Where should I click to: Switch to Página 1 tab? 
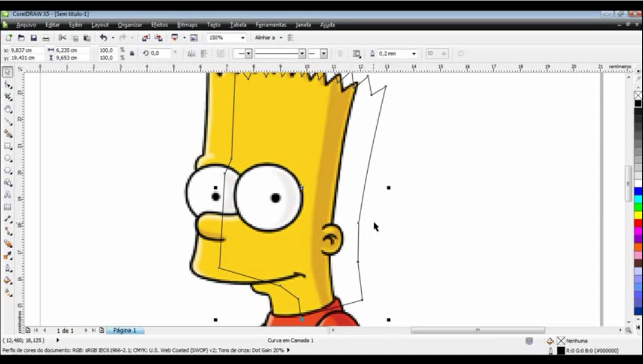(124, 330)
